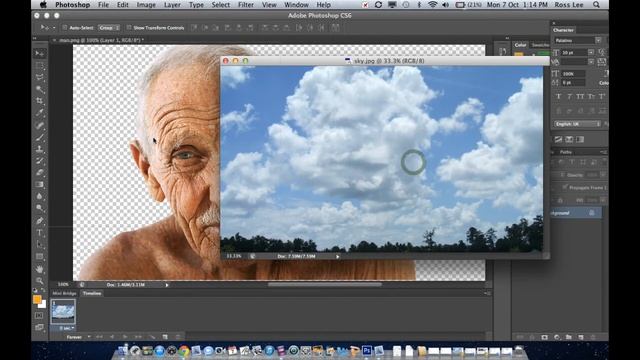Toggle All Caps in Character panel
The image size is (640, 360).
click(580, 97)
